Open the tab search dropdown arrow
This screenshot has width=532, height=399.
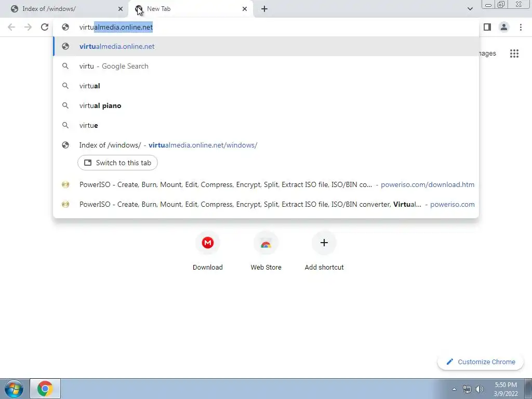coord(470,9)
